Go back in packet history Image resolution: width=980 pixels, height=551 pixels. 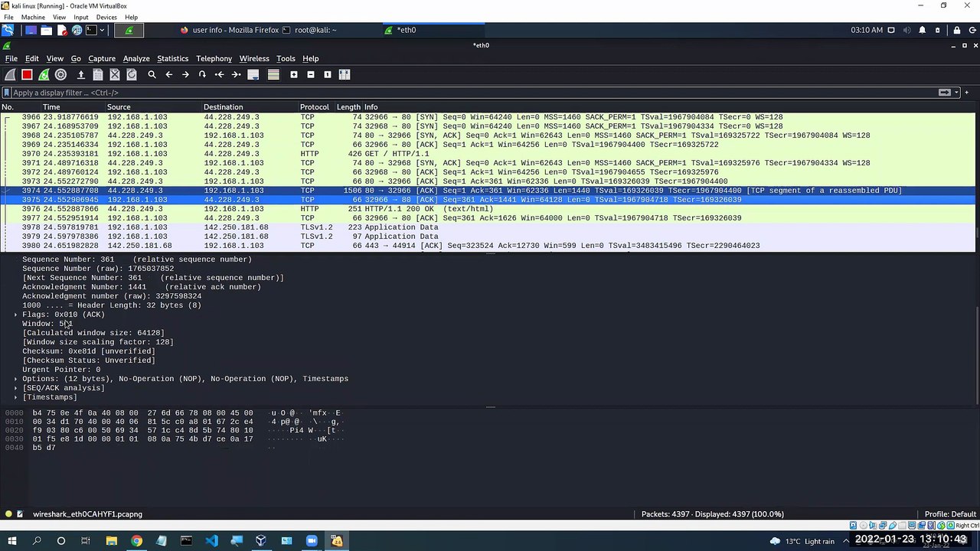(168, 74)
